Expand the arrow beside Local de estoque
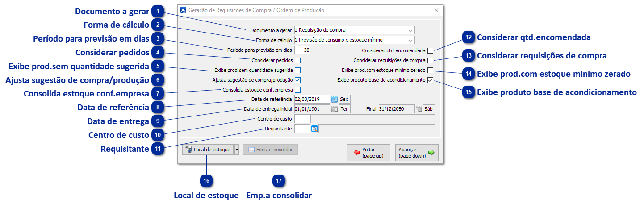The image size is (644, 208). tap(237, 150)
